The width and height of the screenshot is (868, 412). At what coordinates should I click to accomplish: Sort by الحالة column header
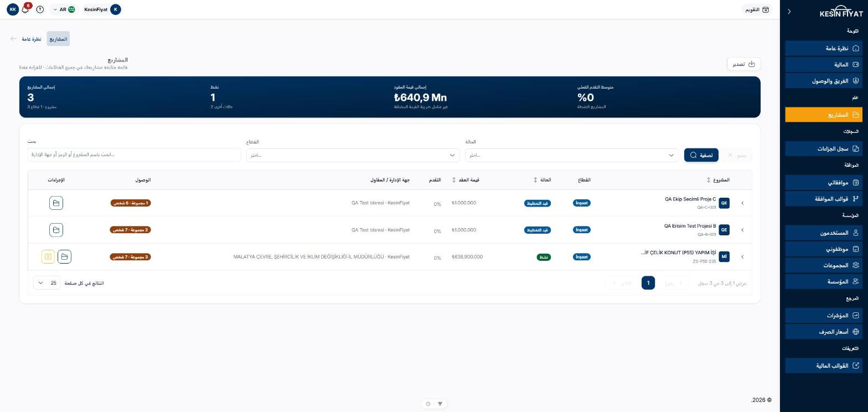coord(542,180)
